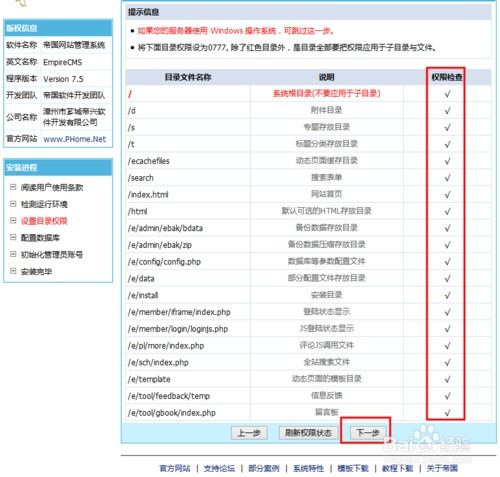This screenshot has width=500, height=477.
Task: Open the 官方网站 footer link
Action: pyautogui.click(x=175, y=468)
